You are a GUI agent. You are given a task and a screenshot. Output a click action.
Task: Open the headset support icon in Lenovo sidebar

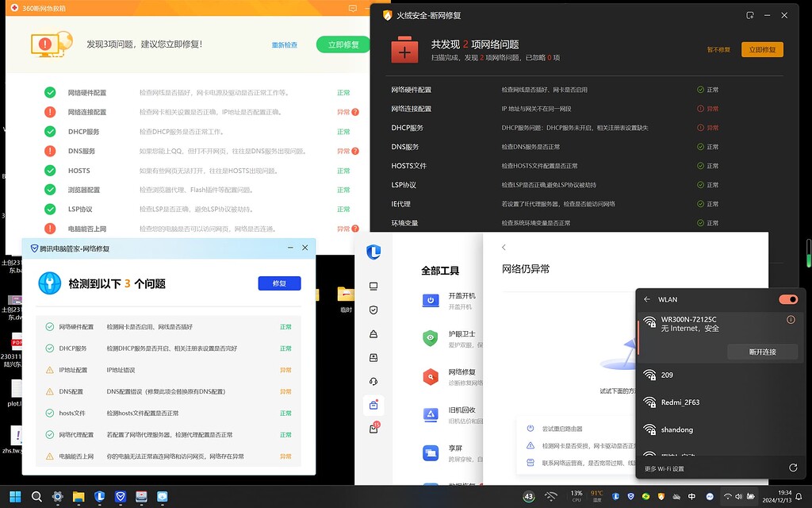click(x=373, y=382)
